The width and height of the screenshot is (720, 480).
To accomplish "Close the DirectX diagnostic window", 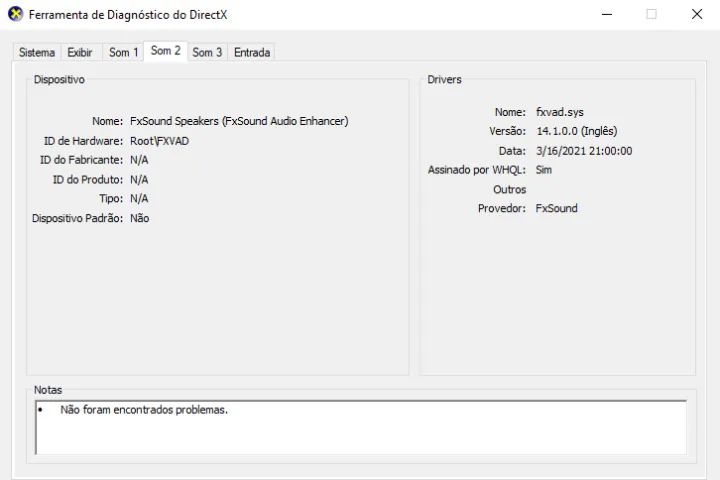I will (x=697, y=14).
